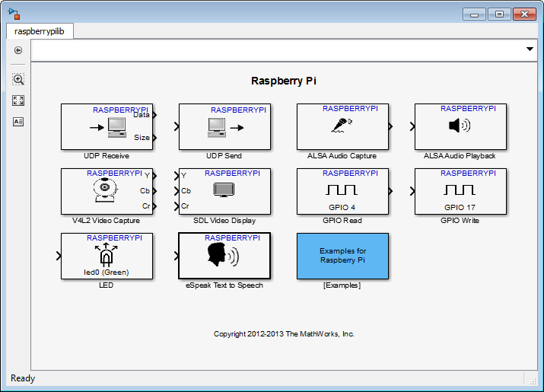Click the fit to view icon
544x392 pixels.
click(x=18, y=100)
